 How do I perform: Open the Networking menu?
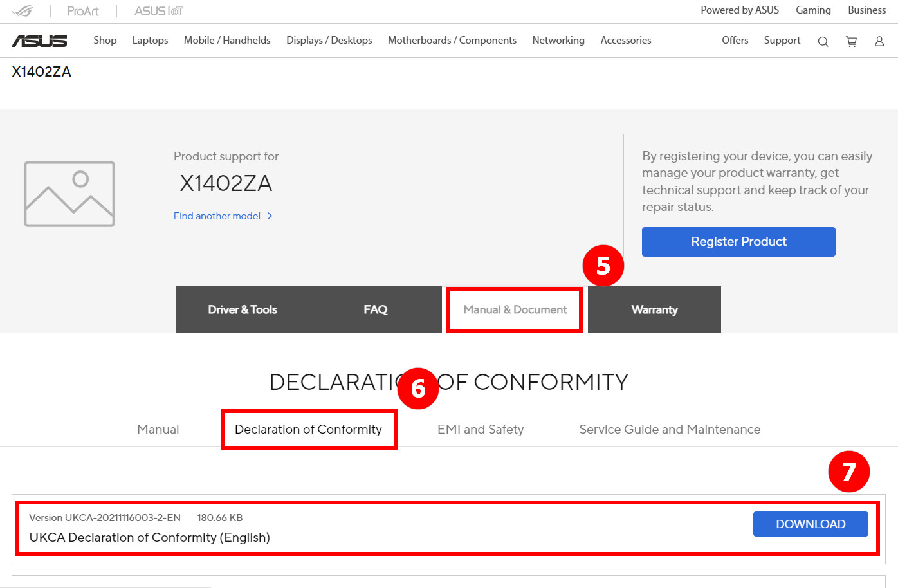click(x=558, y=40)
